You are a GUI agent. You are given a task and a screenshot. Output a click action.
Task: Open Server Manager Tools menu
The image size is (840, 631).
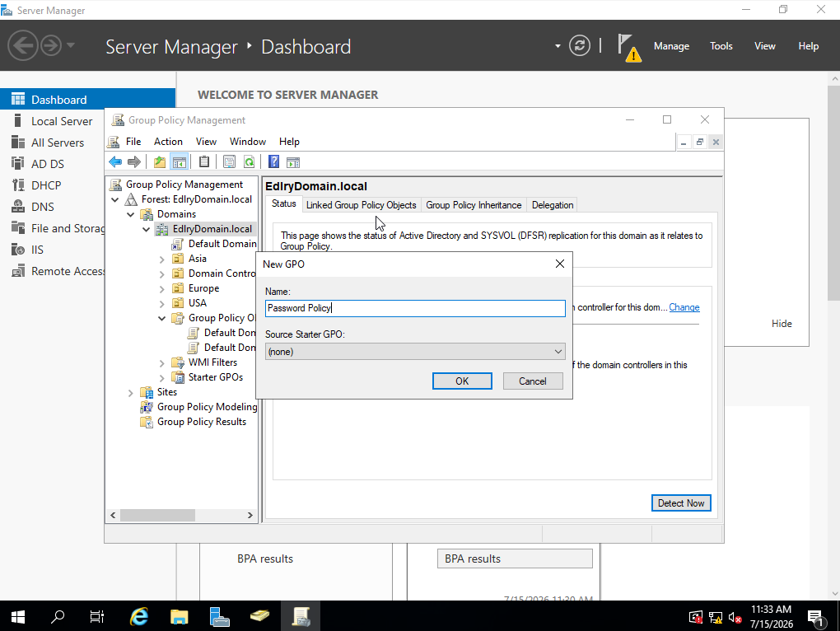point(721,46)
